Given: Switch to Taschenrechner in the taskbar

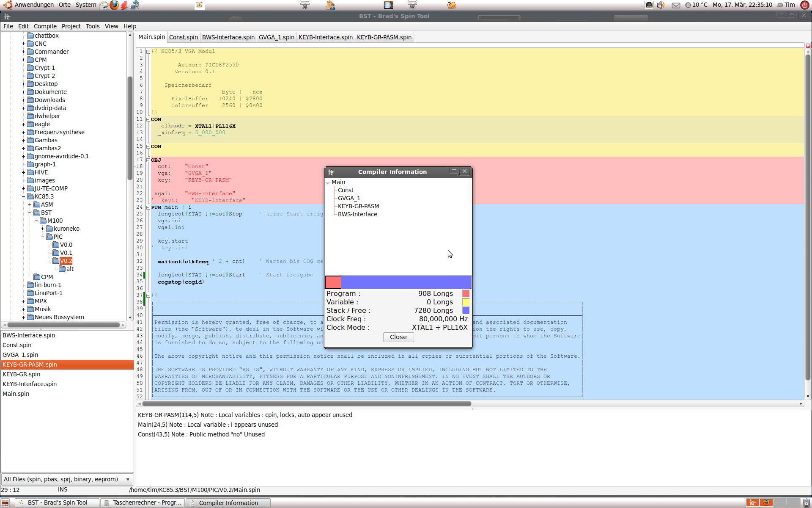Looking at the screenshot, I should point(143,502).
